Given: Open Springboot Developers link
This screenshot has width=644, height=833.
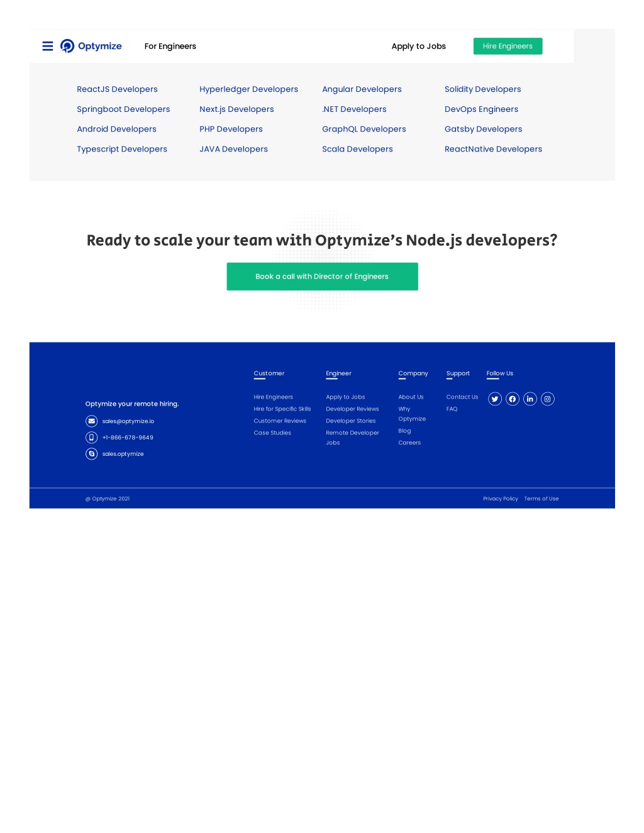Looking at the screenshot, I should [124, 109].
